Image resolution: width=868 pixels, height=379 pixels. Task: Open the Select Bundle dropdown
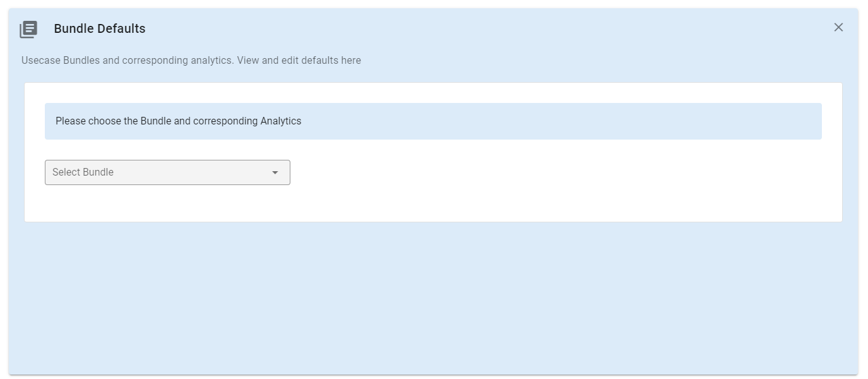(x=167, y=172)
